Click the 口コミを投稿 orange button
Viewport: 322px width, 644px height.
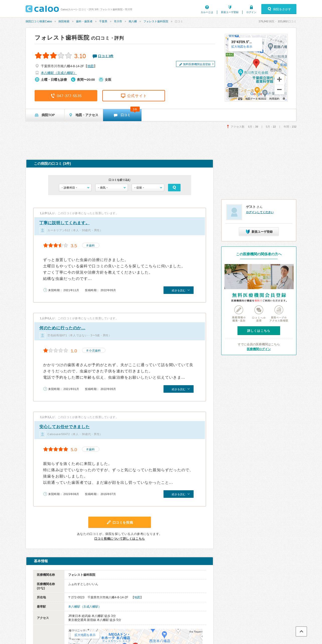pos(120,522)
